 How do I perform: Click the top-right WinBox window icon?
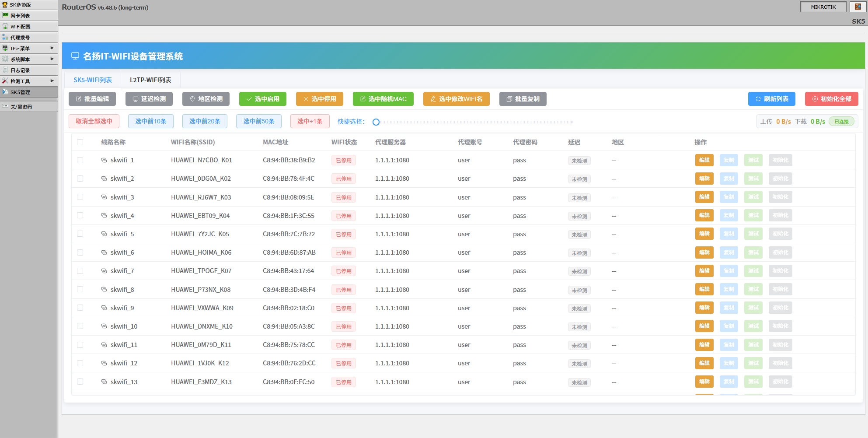pos(858,7)
